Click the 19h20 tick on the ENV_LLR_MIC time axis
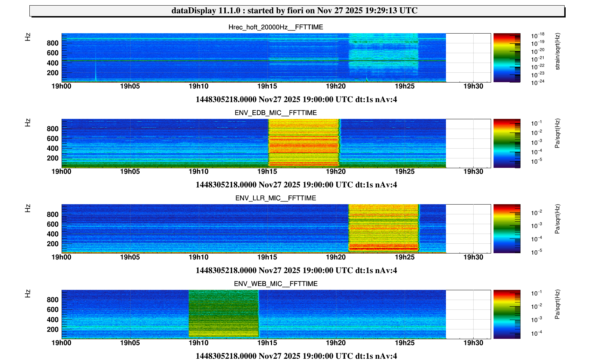This screenshot has height=364, width=594. pyautogui.click(x=336, y=257)
